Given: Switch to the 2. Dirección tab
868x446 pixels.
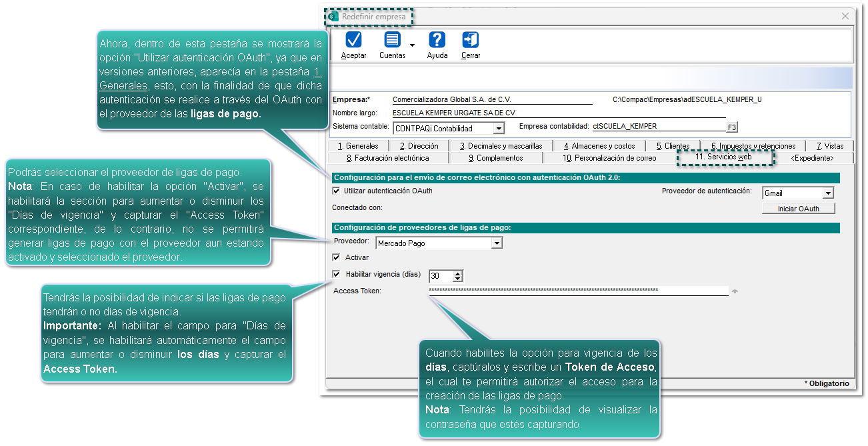Looking at the screenshot, I should [419, 146].
